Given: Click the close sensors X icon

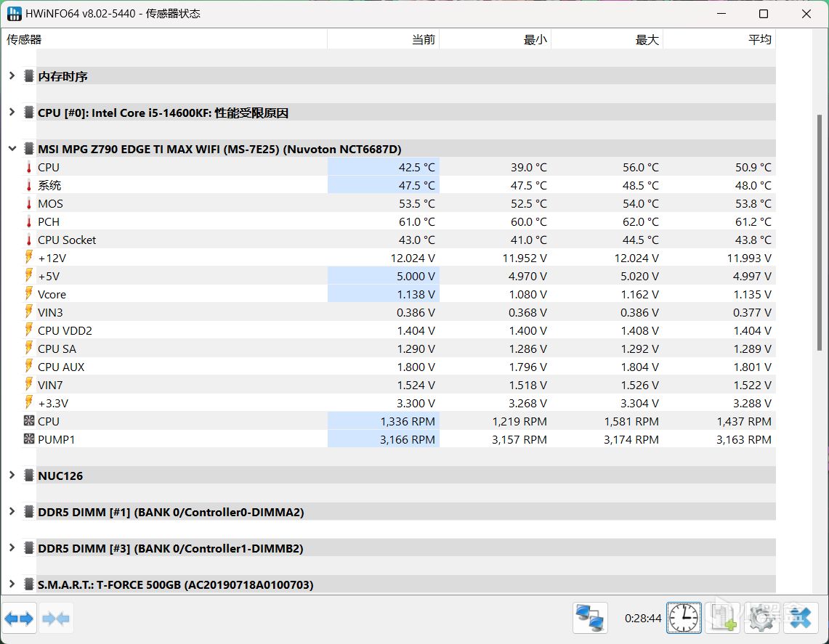Looking at the screenshot, I should pyautogui.click(x=801, y=618).
